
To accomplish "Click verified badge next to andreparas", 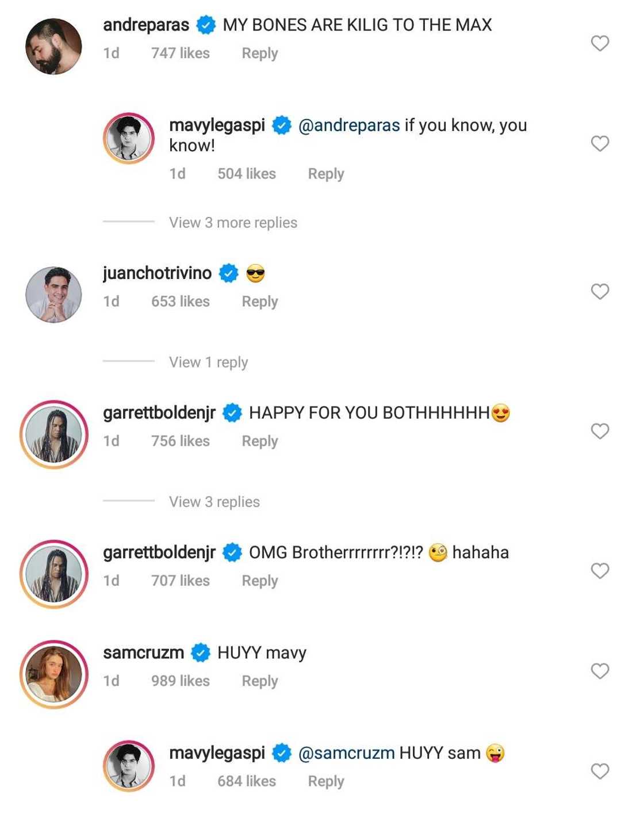I will (x=204, y=24).
